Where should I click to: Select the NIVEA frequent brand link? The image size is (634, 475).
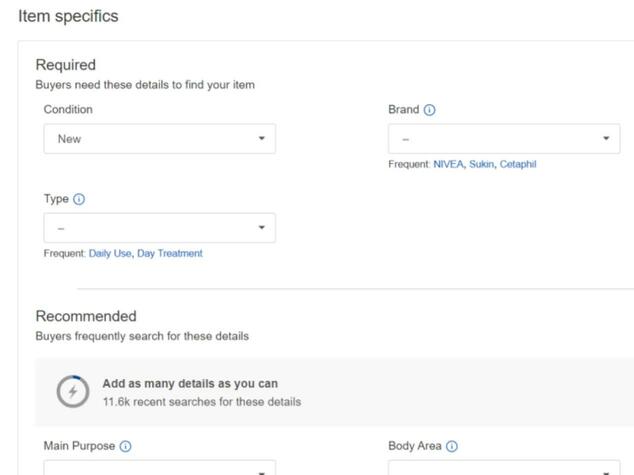(448, 164)
